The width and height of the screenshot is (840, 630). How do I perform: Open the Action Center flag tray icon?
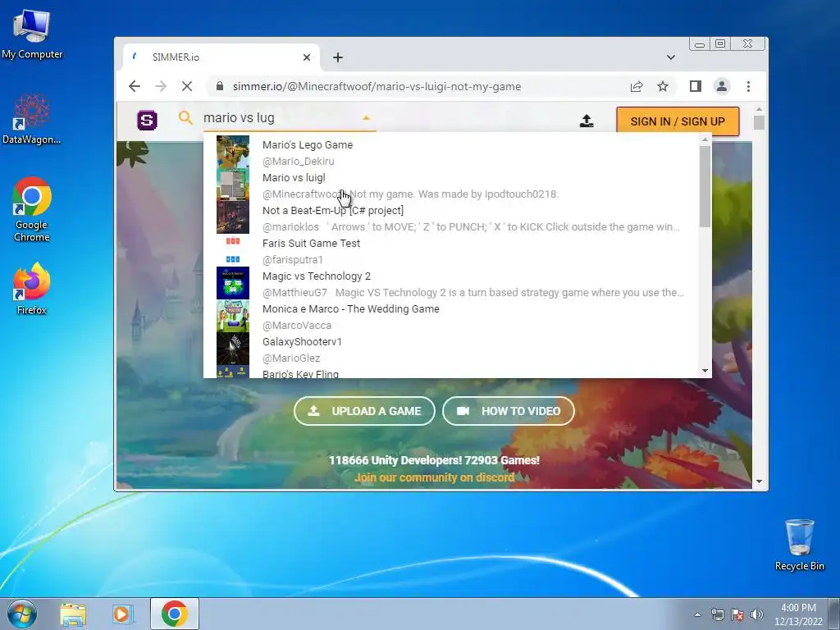(x=737, y=615)
